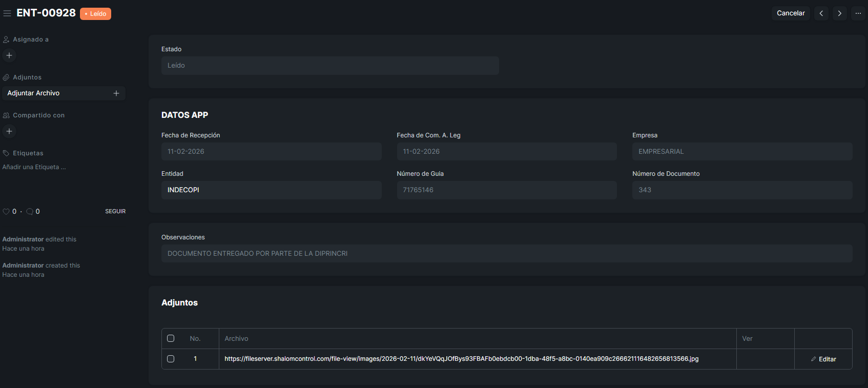Screen dimensions: 868x388
Task: Select all rows checkbox in Adjuntos table
Action: point(171,338)
